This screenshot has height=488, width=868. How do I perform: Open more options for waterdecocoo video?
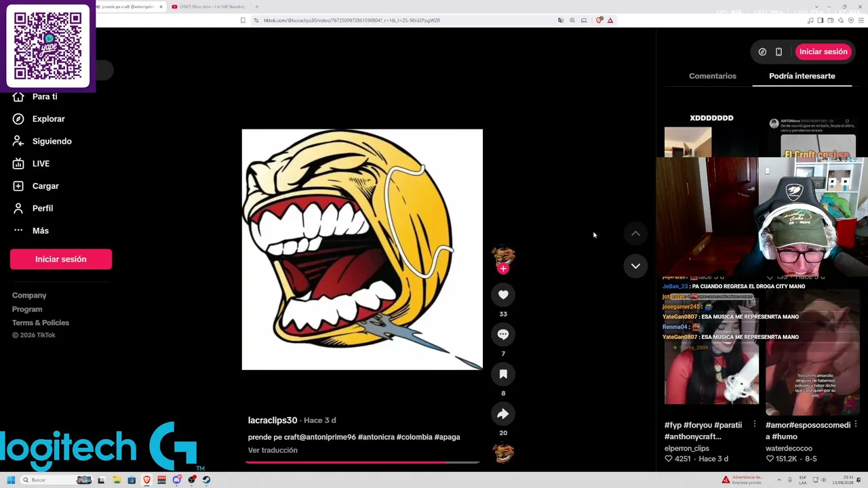click(856, 424)
